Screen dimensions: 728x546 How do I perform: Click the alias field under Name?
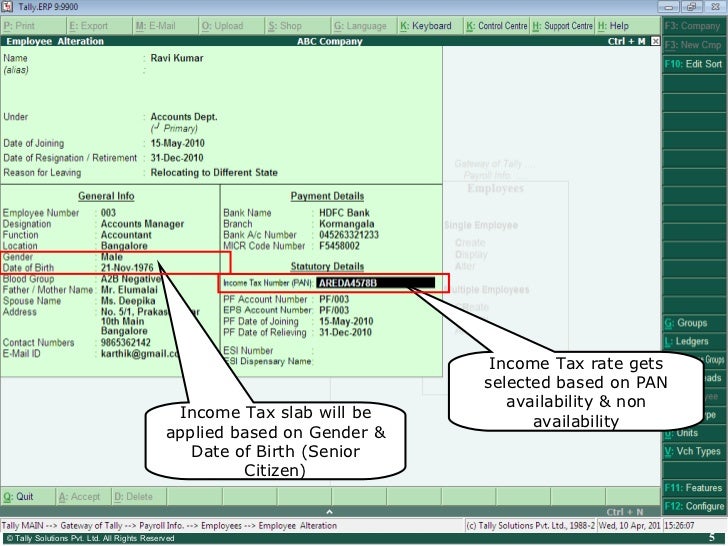click(176, 70)
